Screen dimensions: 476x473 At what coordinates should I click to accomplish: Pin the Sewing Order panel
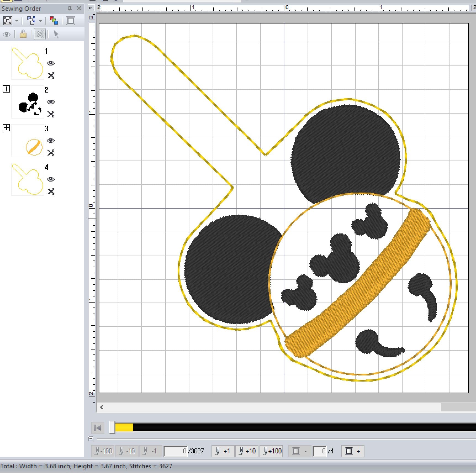tap(70, 9)
